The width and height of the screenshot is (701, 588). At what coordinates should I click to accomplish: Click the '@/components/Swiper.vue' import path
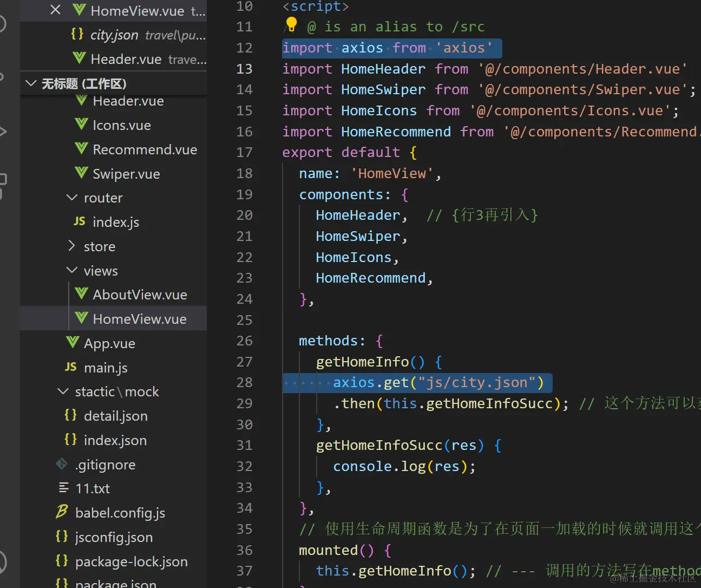point(582,89)
